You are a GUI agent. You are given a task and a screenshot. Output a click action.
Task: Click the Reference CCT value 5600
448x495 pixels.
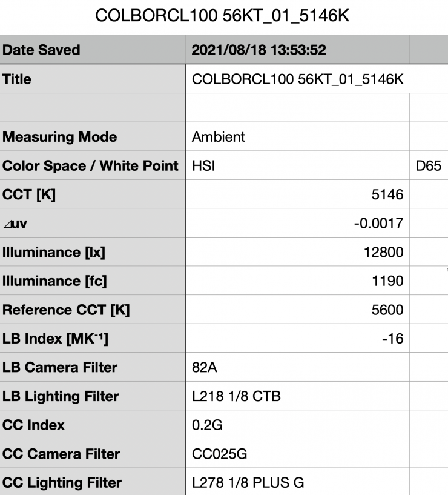297,310
